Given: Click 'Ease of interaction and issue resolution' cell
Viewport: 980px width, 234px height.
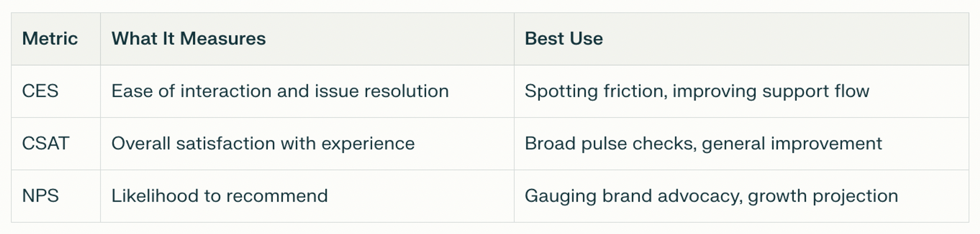Looking at the screenshot, I should 307,91.
